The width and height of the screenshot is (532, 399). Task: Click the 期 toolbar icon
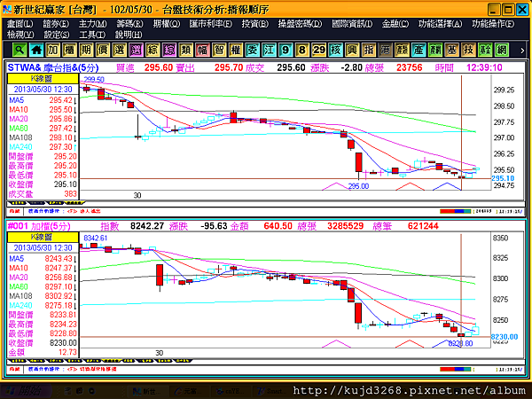pyautogui.click(x=86, y=51)
